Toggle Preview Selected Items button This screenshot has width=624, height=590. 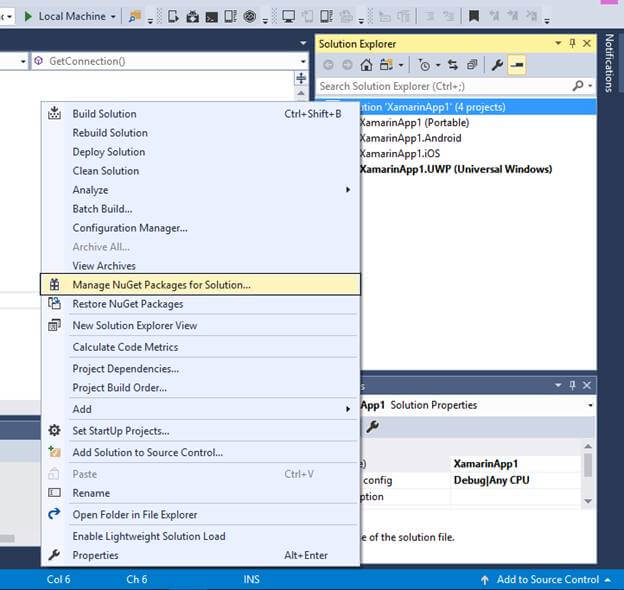tap(517, 64)
